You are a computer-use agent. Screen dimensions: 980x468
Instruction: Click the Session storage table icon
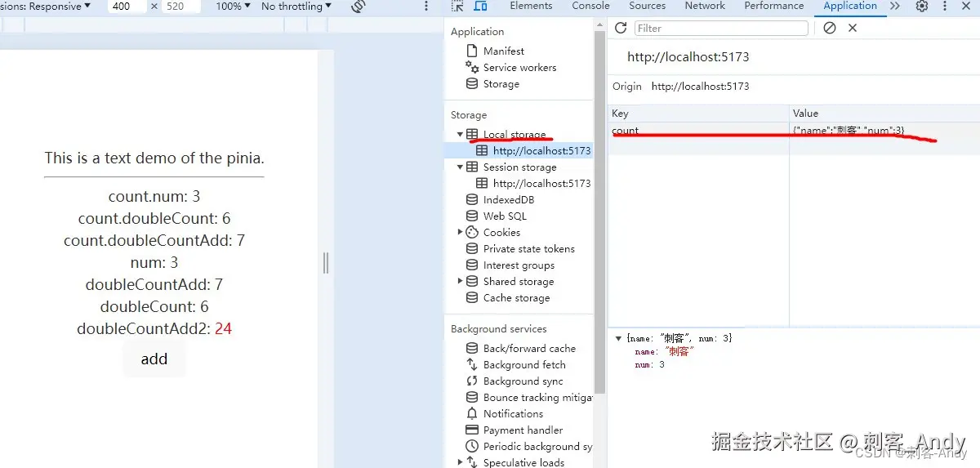coord(472,167)
